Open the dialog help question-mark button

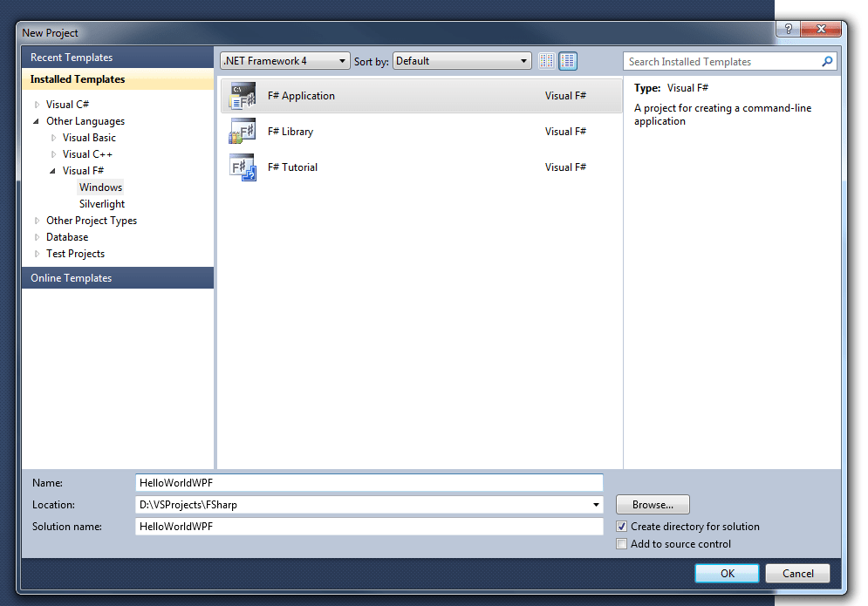[x=789, y=29]
